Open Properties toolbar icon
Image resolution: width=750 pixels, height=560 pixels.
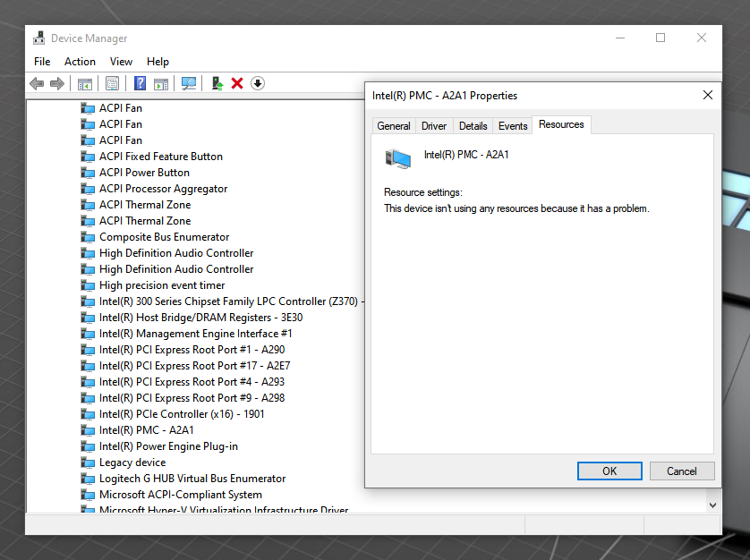(x=113, y=84)
